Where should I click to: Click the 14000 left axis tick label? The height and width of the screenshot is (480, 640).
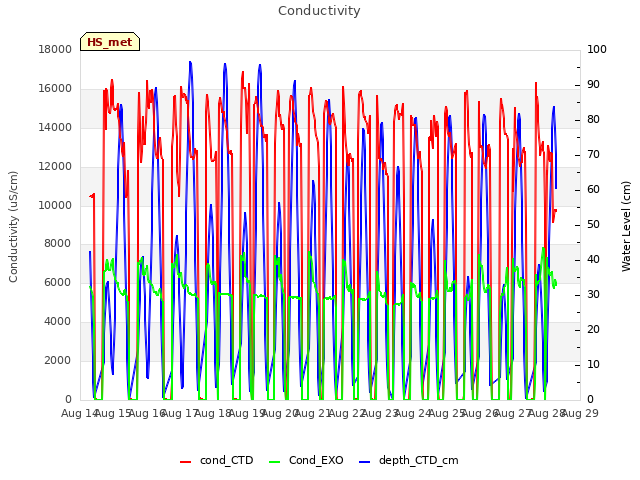pos(55,127)
